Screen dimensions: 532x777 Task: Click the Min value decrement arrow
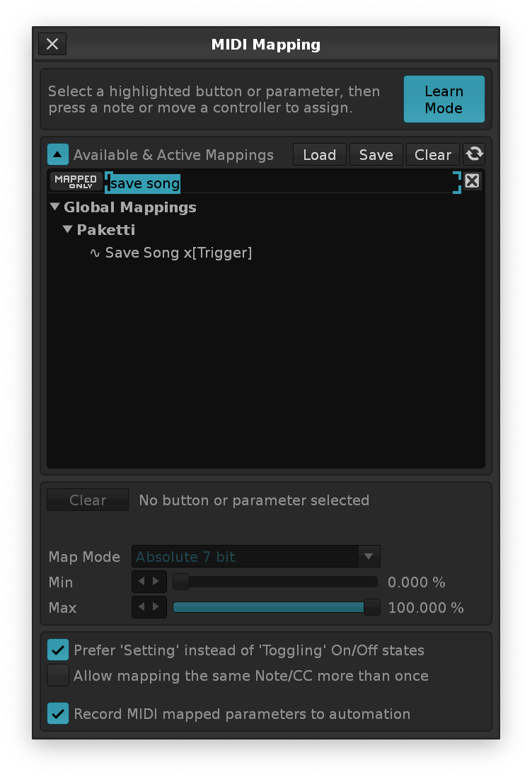(x=141, y=582)
